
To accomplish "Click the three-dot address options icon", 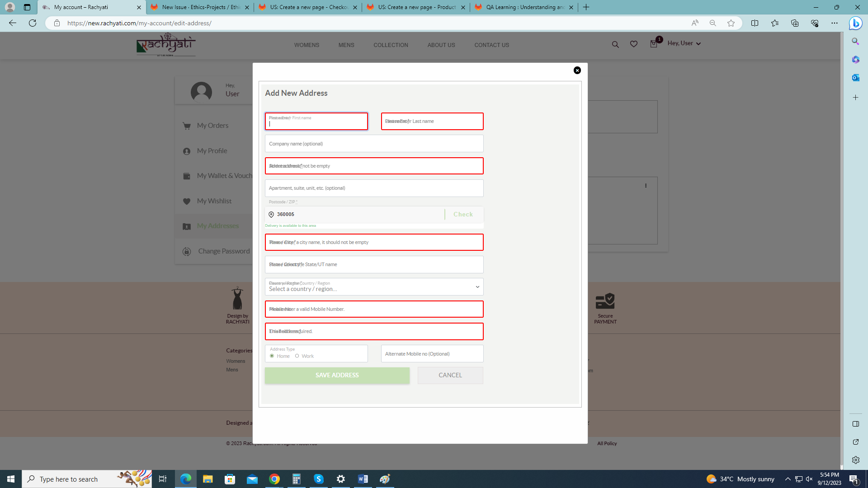I will pos(646,186).
